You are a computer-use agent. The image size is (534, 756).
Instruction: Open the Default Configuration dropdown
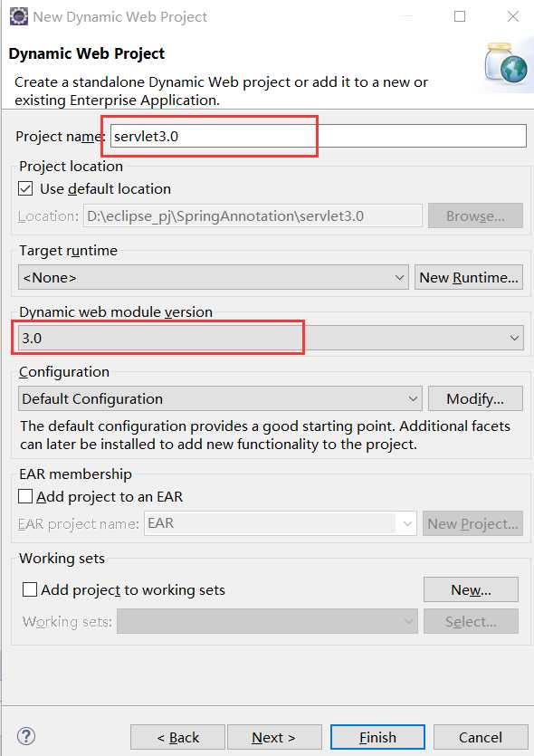click(220, 398)
